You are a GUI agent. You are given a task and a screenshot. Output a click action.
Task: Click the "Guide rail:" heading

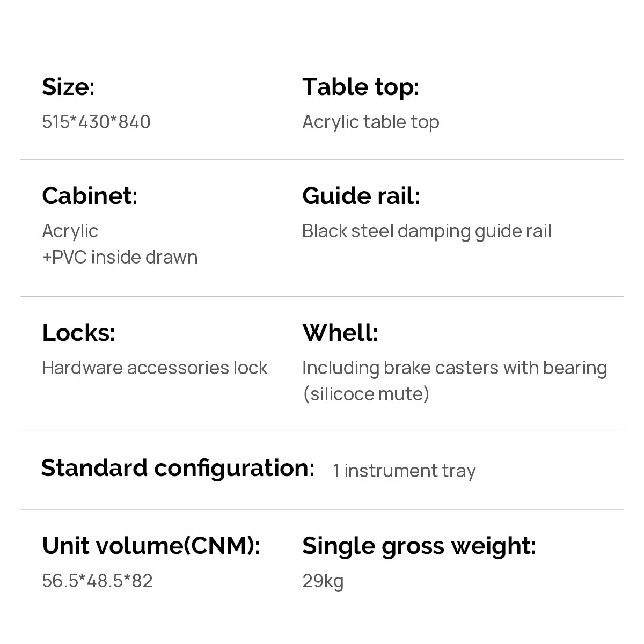(x=361, y=196)
